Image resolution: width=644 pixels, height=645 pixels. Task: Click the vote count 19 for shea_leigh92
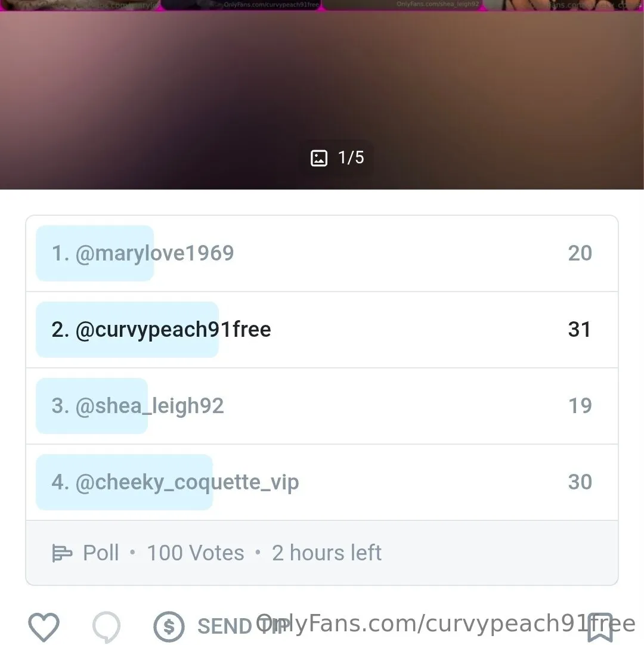(580, 405)
